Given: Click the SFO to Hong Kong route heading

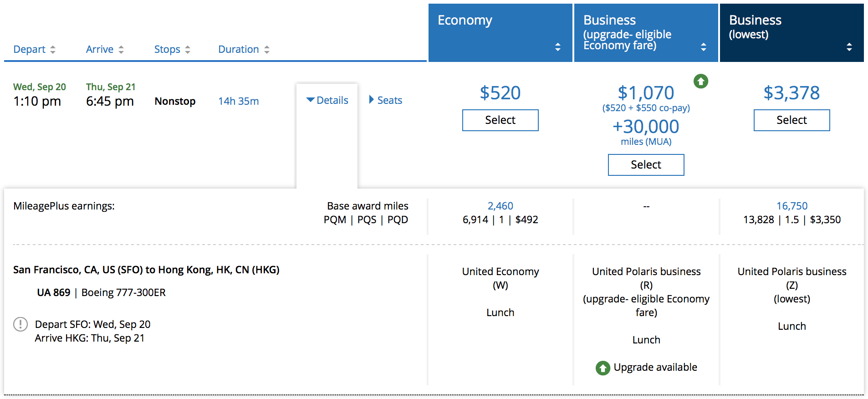Looking at the screenshot, I should 146,270.
